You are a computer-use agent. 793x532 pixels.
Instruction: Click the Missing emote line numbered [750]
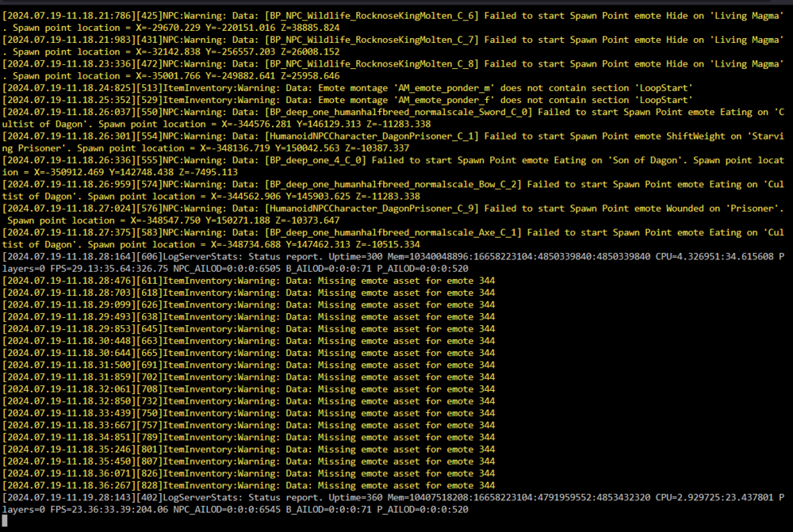point(248,414)
